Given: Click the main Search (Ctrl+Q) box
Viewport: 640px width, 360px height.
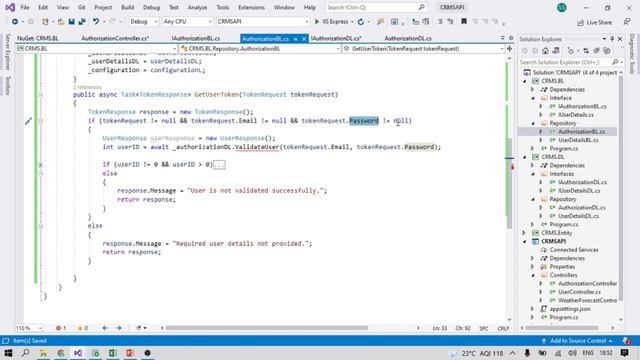Looking at the screenshot, I should tap(376, 7).
